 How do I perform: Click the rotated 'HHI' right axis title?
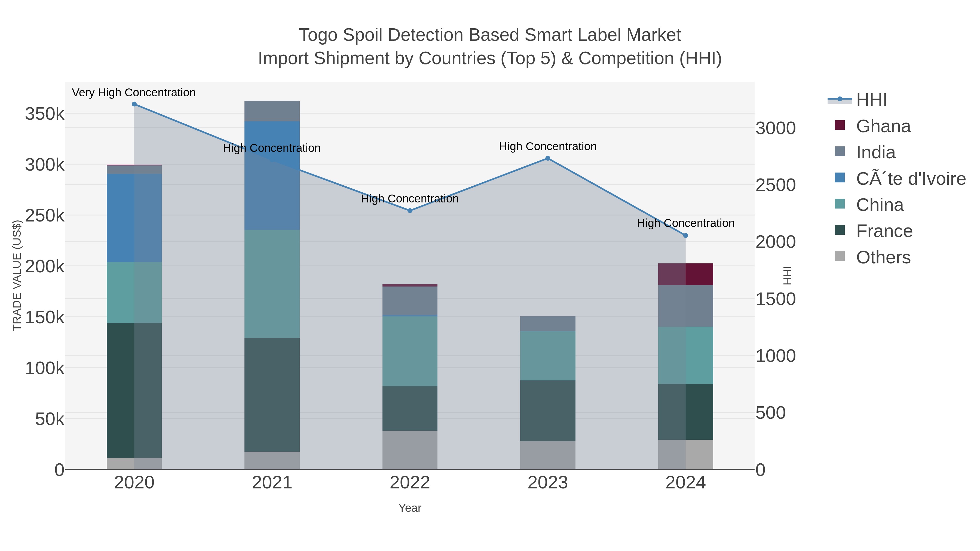pyautogui.click(x=787, y=275)
